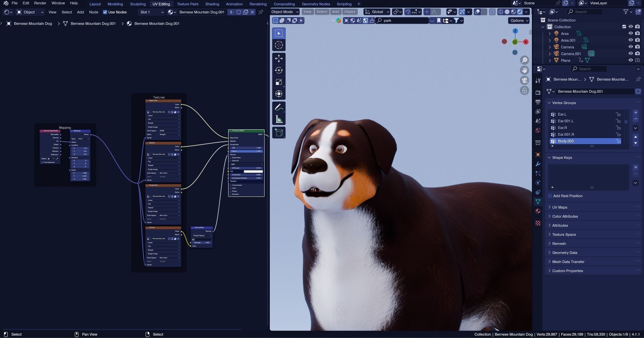Click the material user count 5 button

tap(231, 12)
